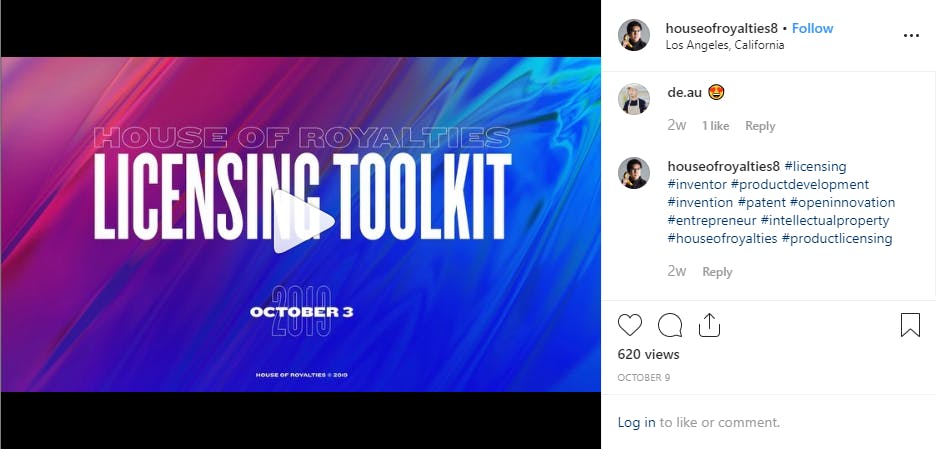Open the comment bubble icon
Viewport: 936px width, 449px height.
pyautogui.click(x=670, y=325)
